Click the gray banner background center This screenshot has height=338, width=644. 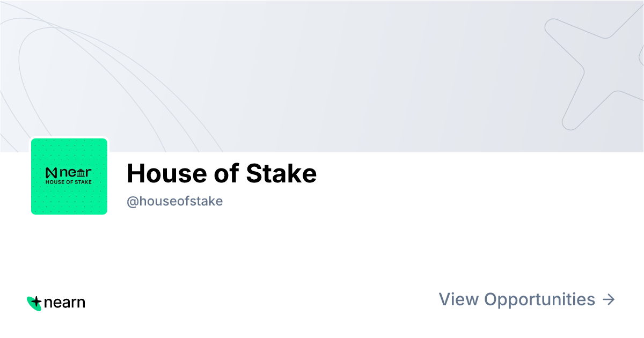pyautogui.click(x=322, y=75)
